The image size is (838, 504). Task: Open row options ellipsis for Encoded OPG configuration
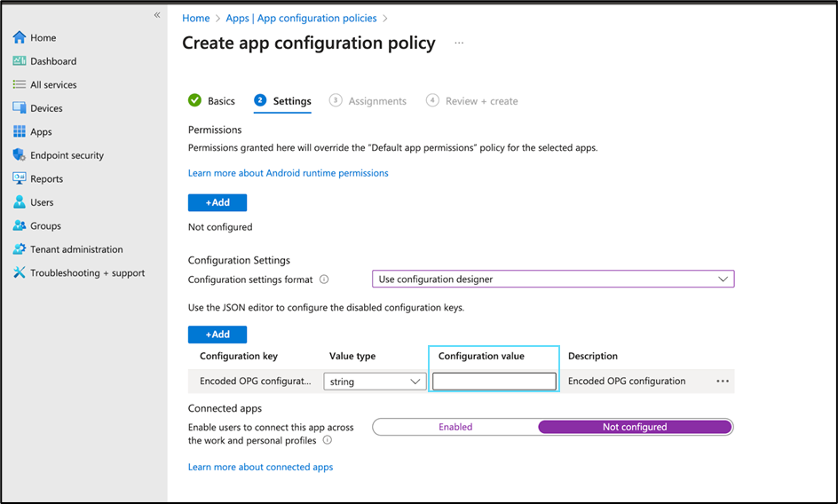723,382
